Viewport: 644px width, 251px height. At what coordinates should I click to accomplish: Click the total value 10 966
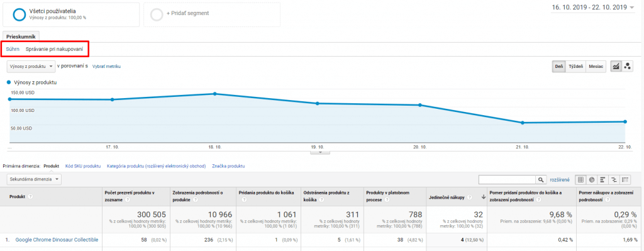coord(220,215)
